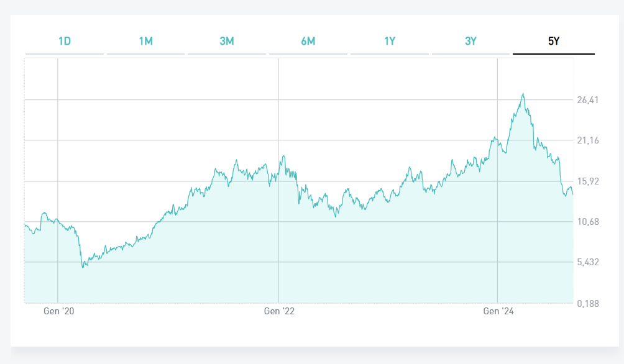Image resolution: width=624 pixels, height=364 pixels.
Task: Click the 21,16 y-axis value
Action: 587,140
